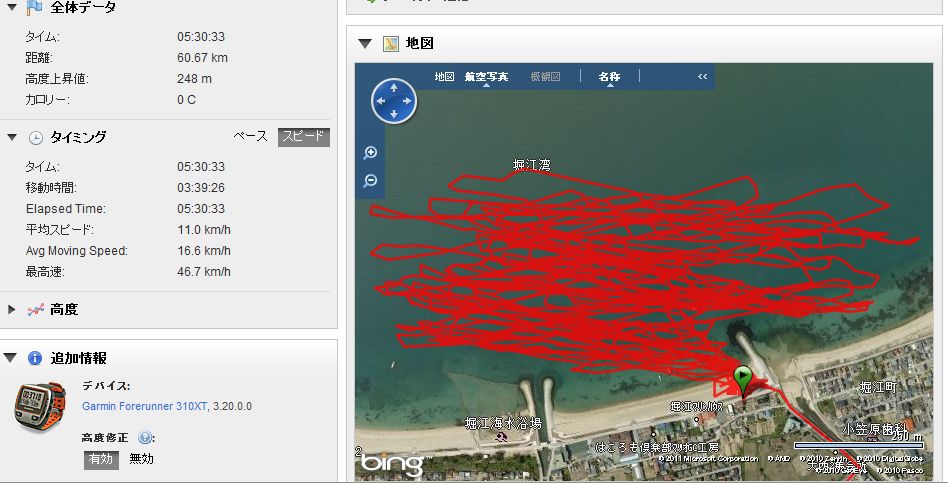Click the 移動時間 value 03:39:26
The height and width of the screenshot is (483, 948).
pyautogui.click(x=201, y=187)
